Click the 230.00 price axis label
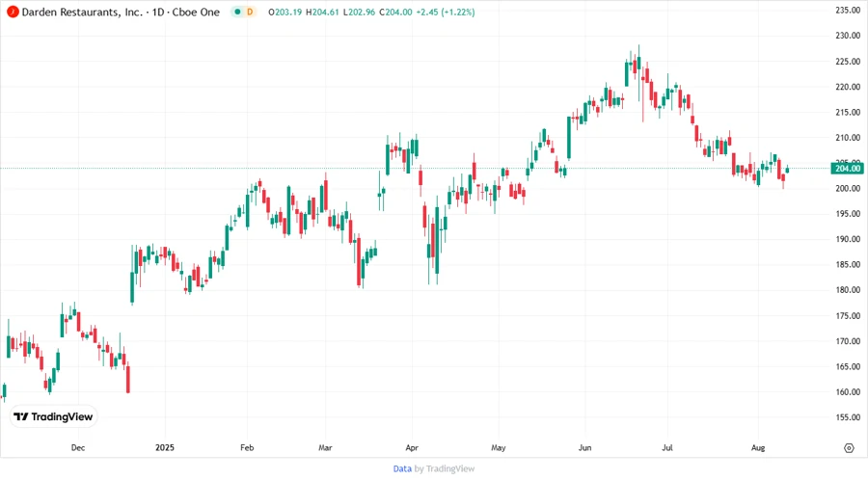Viewport: 868px width, 480px height. click(848, 36)
